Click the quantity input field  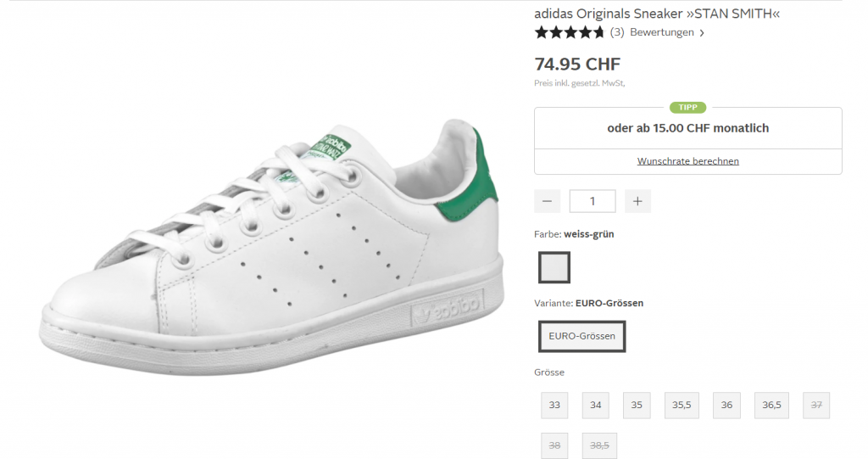point(592,201)
